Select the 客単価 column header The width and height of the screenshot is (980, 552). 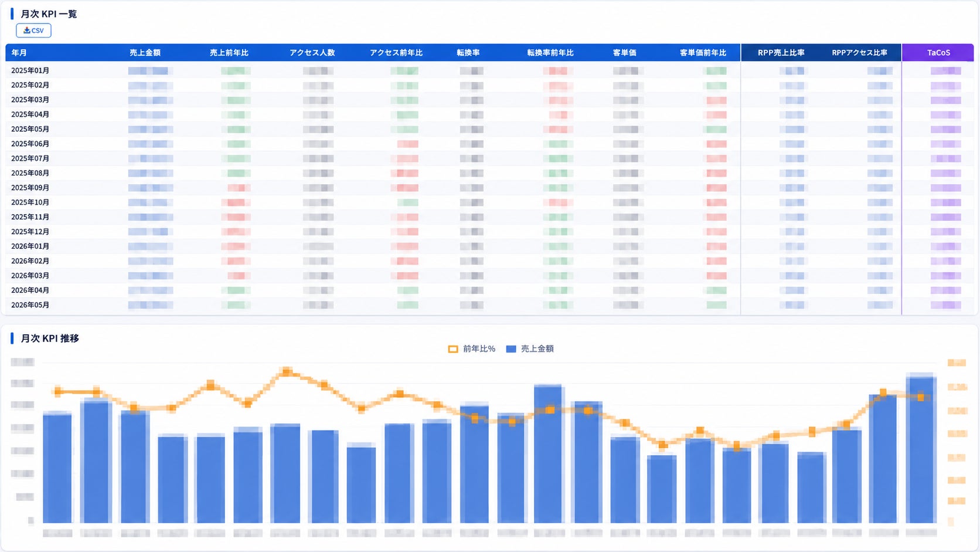pos(625,53)
